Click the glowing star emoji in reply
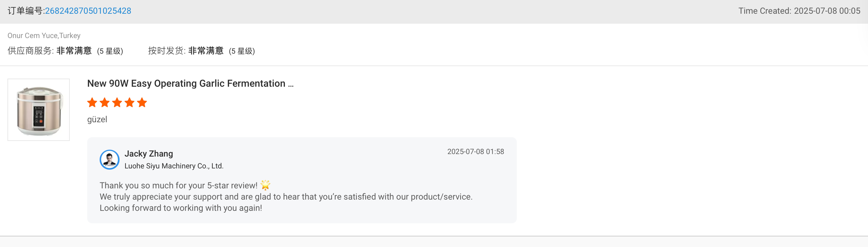The height and width of the screenshot is (247, 868). (x=266, y=185)
